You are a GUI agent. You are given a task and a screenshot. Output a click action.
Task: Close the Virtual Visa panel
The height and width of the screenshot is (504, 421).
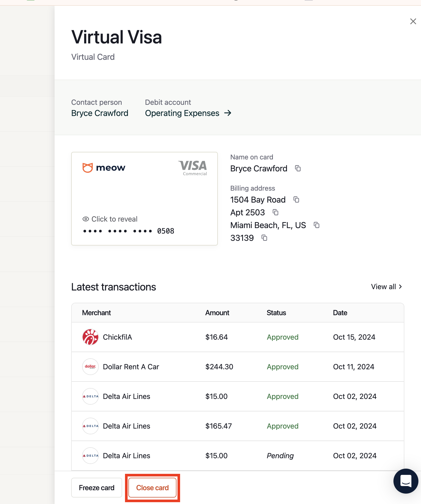coord(413,21)
